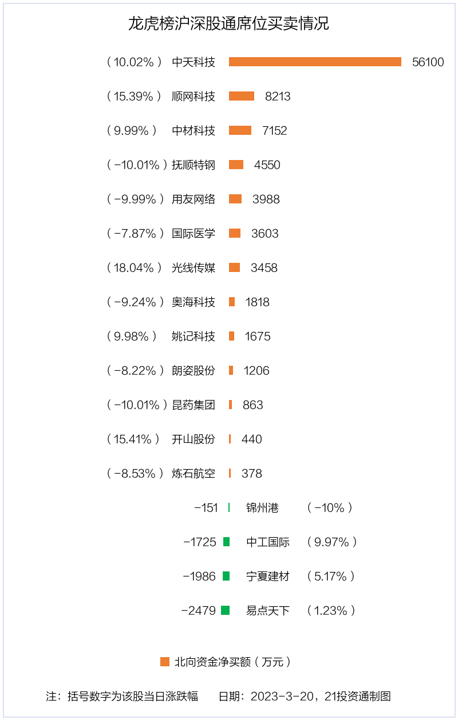Click the 易点天下 green bar
Viewport: 458px width, 720px height.
[225, 610]
